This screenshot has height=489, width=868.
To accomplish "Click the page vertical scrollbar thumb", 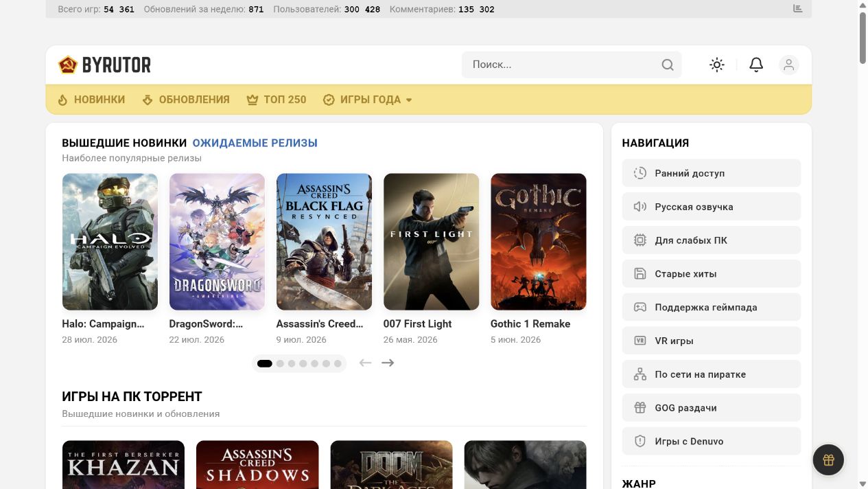I will click(863, 38).
